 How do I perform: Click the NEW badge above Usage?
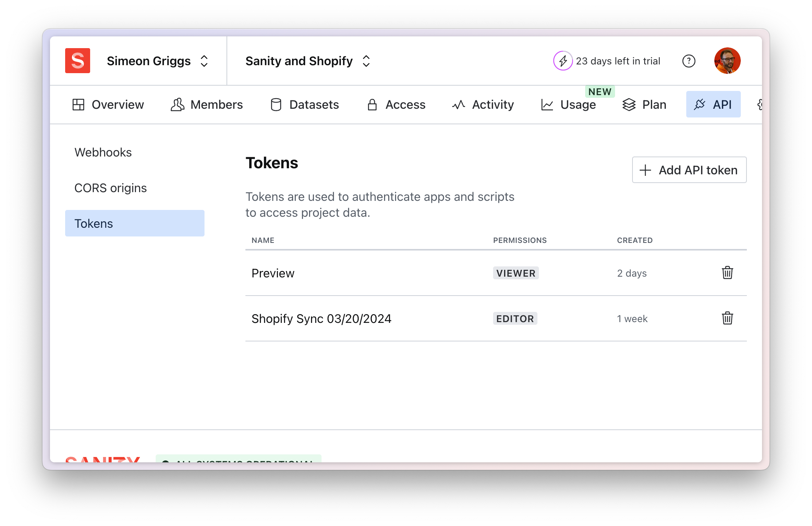click(x=600, y=92)
